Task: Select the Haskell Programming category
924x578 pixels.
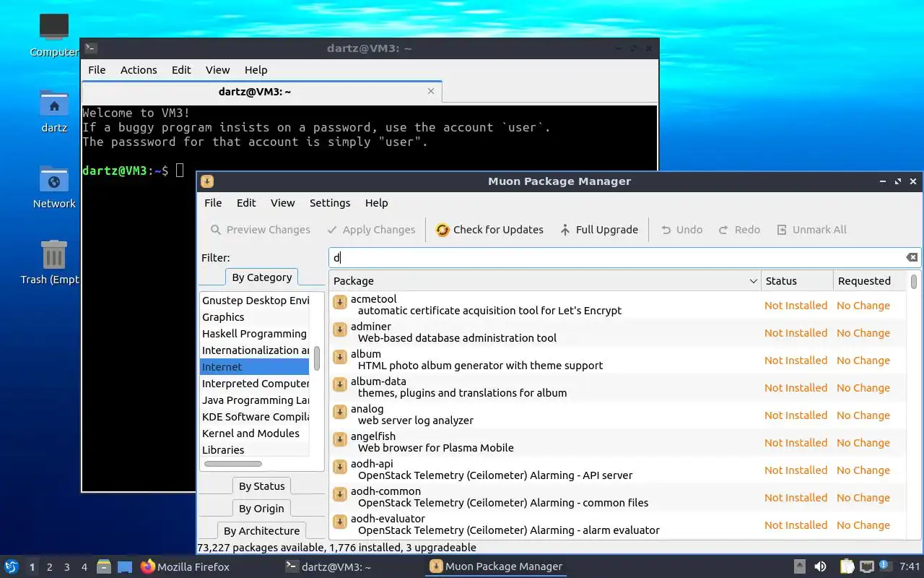Action: [254, 334]
